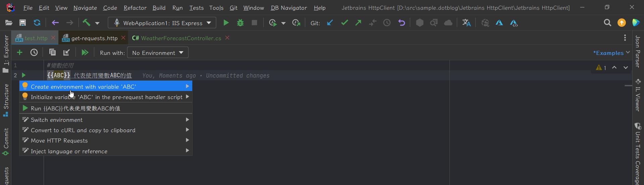Click the Git commit green checkmark
The image size is (644, 185).
[344, 23]
